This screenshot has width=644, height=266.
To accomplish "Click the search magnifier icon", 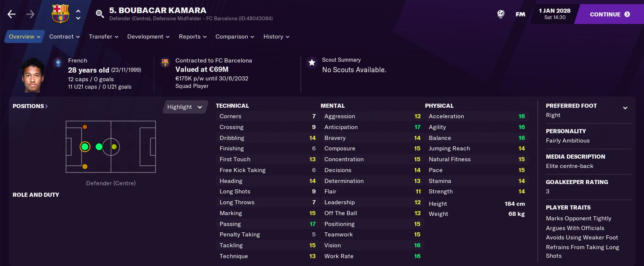I will click(100, 14).
